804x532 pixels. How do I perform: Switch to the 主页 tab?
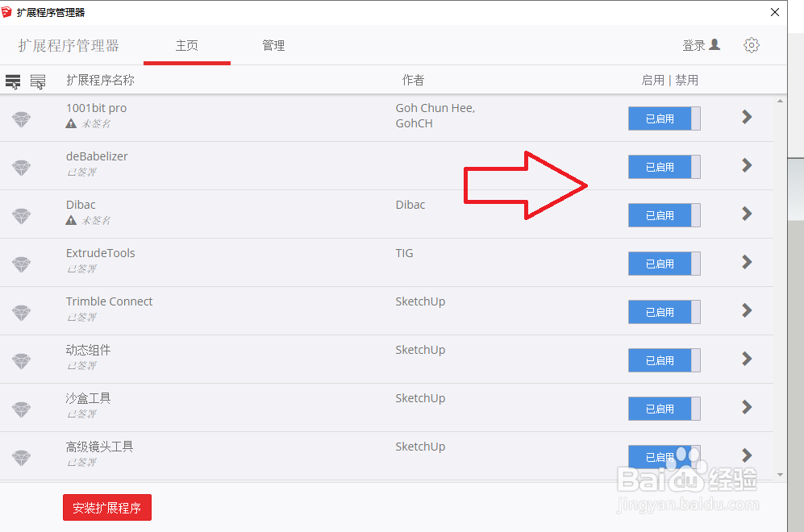tap(186, 46)
